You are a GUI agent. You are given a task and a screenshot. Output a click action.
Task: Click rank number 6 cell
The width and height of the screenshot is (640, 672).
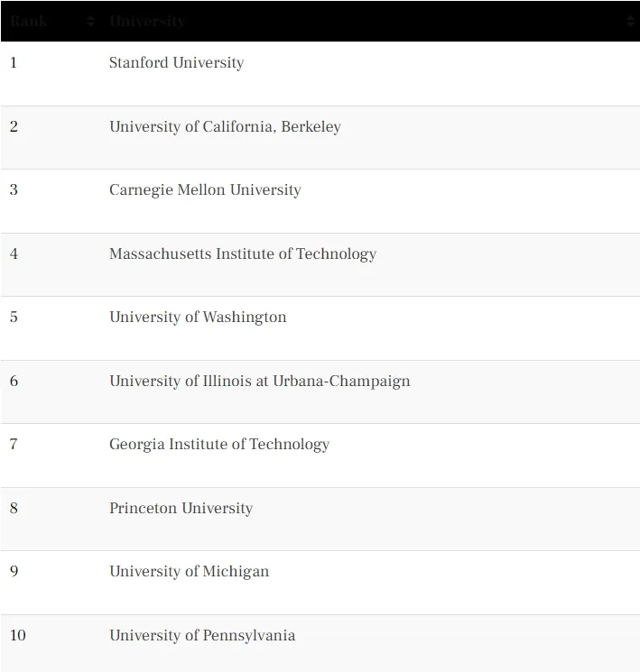tap(14, 381)
